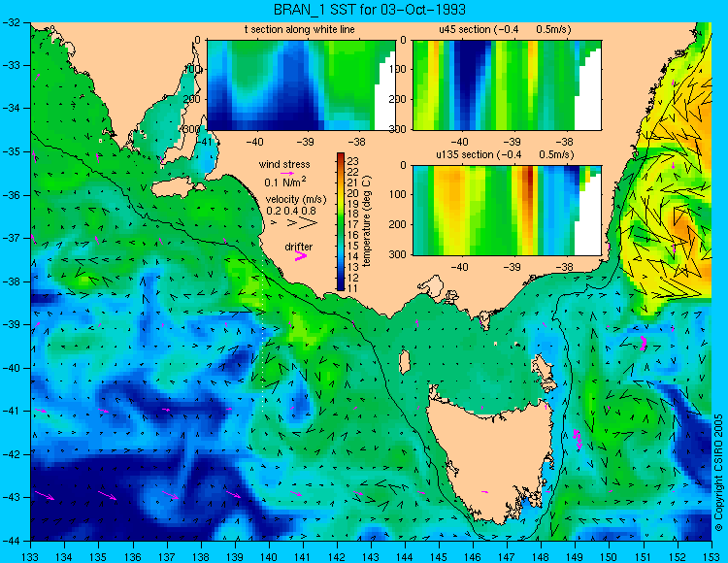
Task: Click the 147 longitude tick label
Action: coord(507,557)
